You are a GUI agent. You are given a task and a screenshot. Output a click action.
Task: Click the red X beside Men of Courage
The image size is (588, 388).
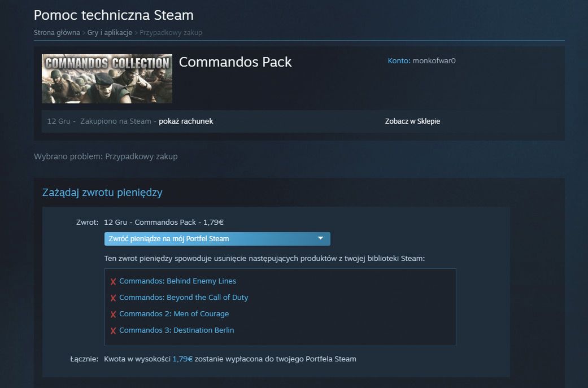pyautogui.click(x=113, y=315)
